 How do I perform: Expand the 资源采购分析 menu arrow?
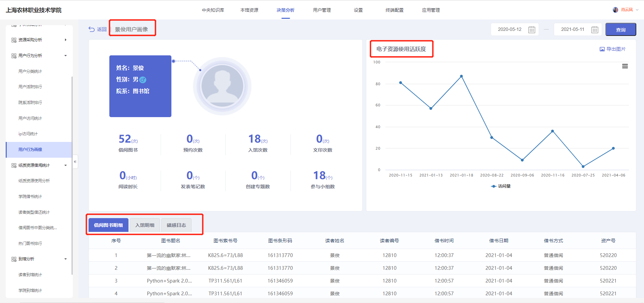(x=65, y=40)
